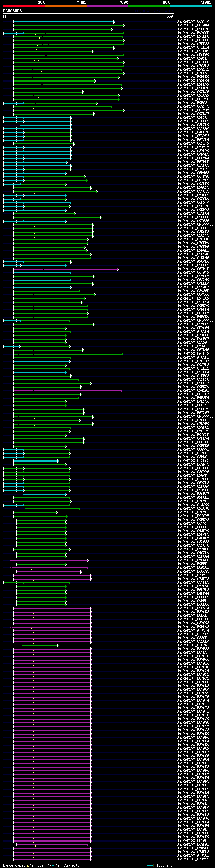
Task: Select the UniRef100_B8AFS7 label
Action: click(x=193, y=494)
